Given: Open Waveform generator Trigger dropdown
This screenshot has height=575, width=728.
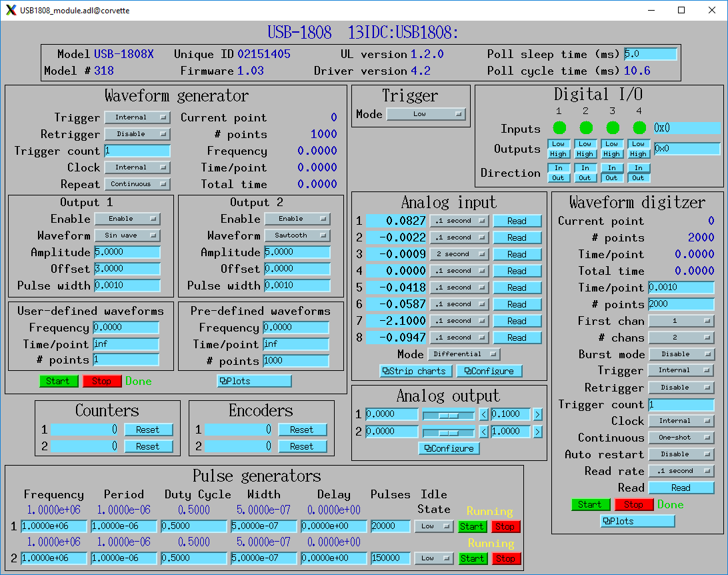Looking at the screenshot, I should pyautogui.click(x=137, y=117).
